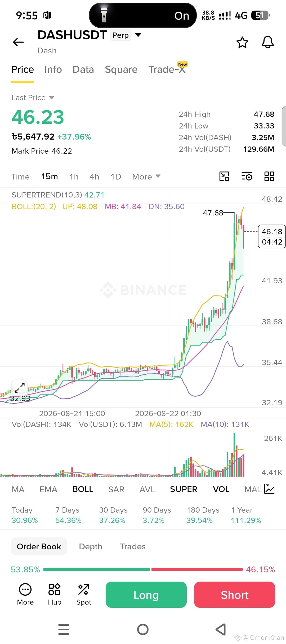Tap the 24h High value 47.68
This screenshot has width=286, height=644.
[264, 114]
